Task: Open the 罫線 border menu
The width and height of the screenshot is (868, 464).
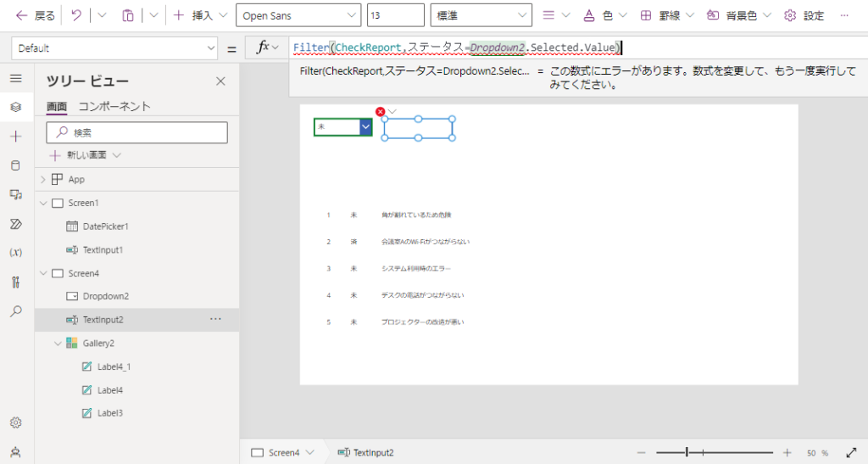Action: point(666,15)
